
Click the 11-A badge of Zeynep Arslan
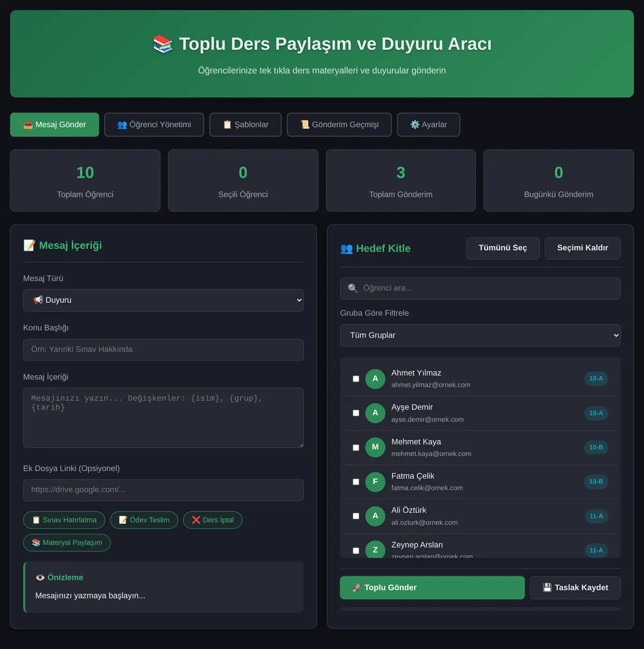(x=596, y=550)
